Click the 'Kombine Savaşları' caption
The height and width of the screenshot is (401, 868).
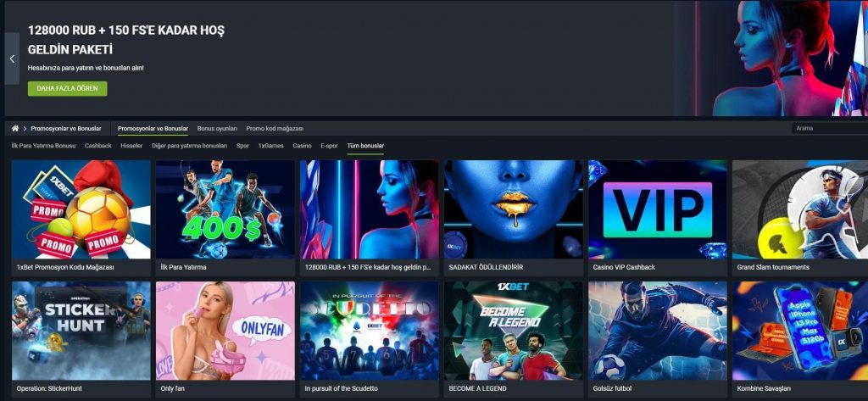click(764, 389)
